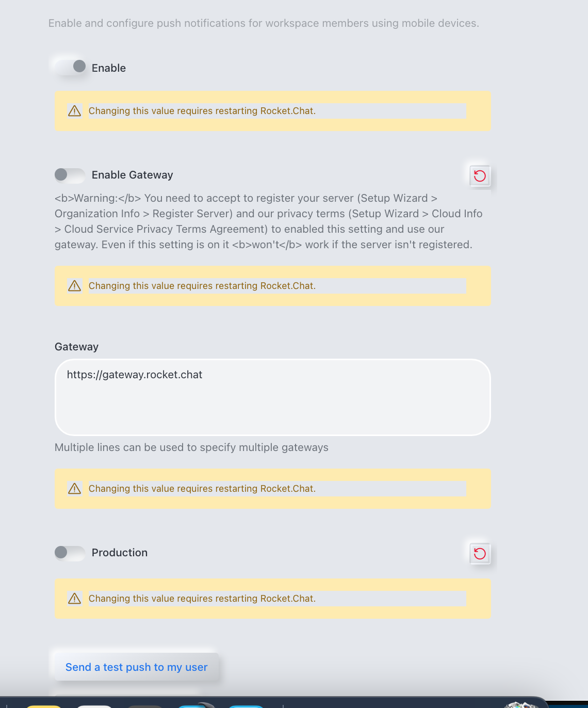
Task: Reset the Production setting with the revert icon
Action: (479, 553)
